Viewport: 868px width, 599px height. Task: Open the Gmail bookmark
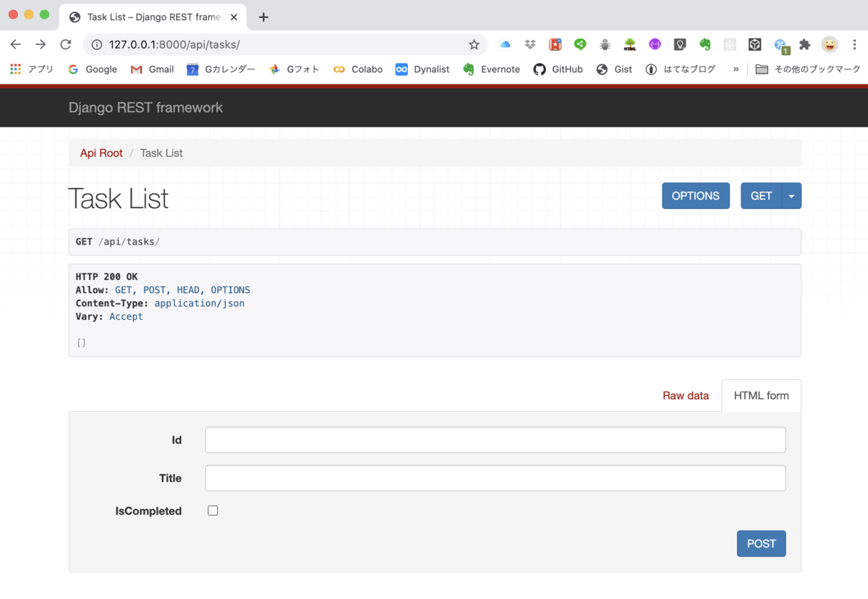152,69
